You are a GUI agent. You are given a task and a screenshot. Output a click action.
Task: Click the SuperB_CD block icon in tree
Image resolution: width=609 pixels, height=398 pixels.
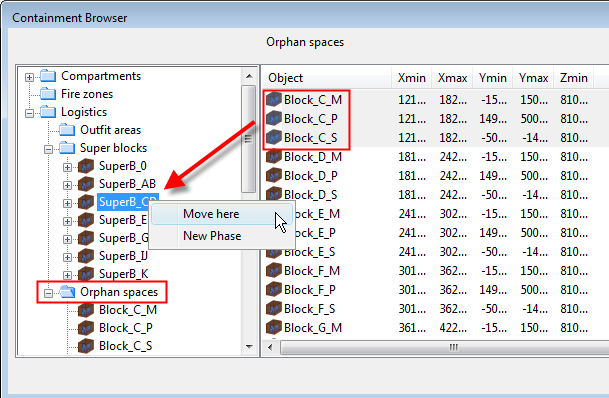86,202
